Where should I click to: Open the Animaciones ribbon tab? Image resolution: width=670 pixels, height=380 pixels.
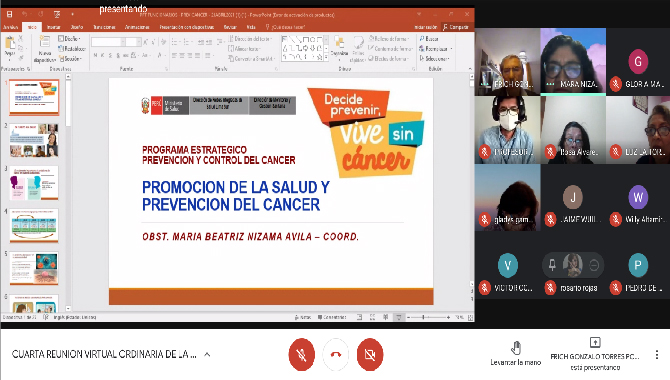pyautogui.click(x=137, y=27)
